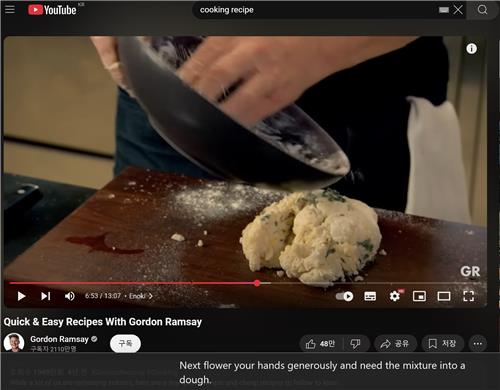
Task: Subscribe to Gordon Ramsay channel
Action: (125, 343)
